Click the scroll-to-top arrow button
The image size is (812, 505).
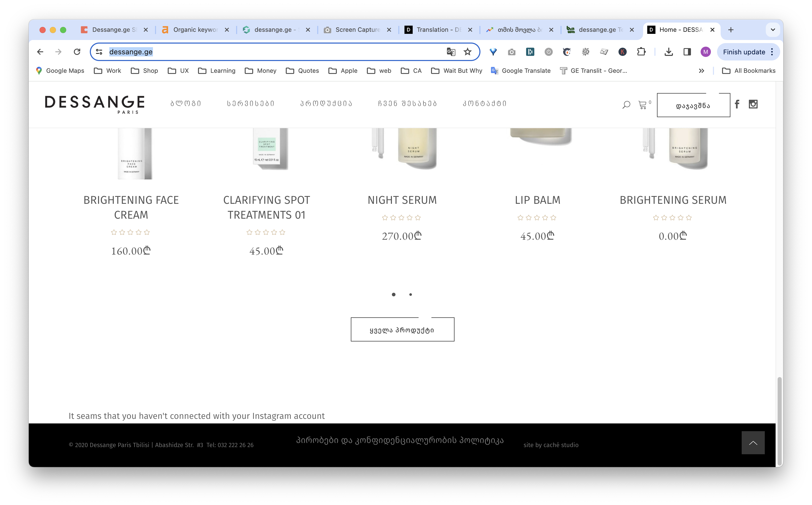[753, 442]
